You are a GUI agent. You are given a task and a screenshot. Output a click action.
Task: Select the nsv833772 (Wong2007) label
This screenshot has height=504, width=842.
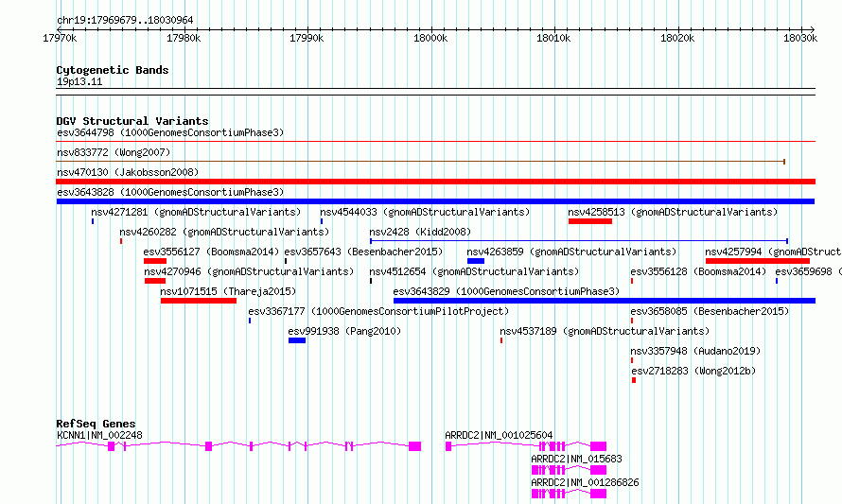[x=114, y=152]
